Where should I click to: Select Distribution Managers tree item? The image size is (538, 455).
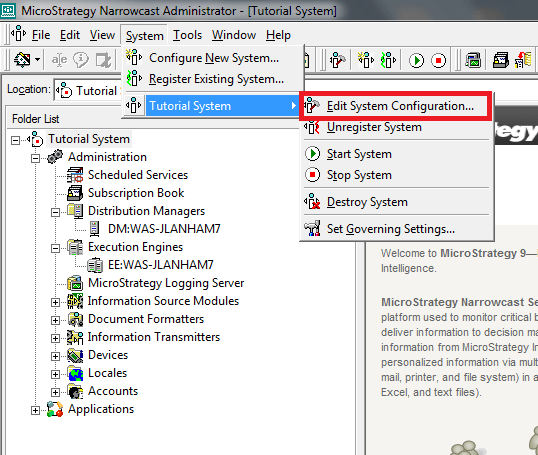click(x=147, y=211)
